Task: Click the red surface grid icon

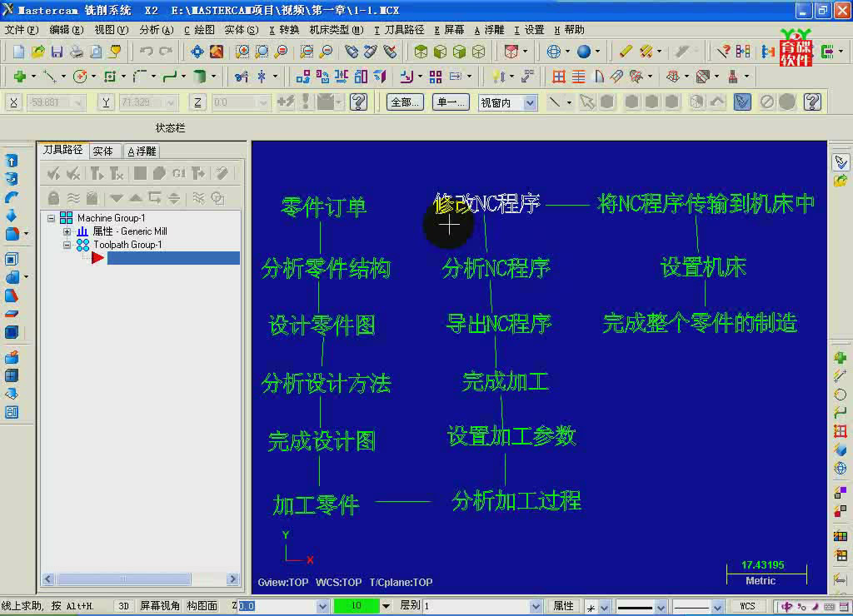Action: click(x=559, y=77)
